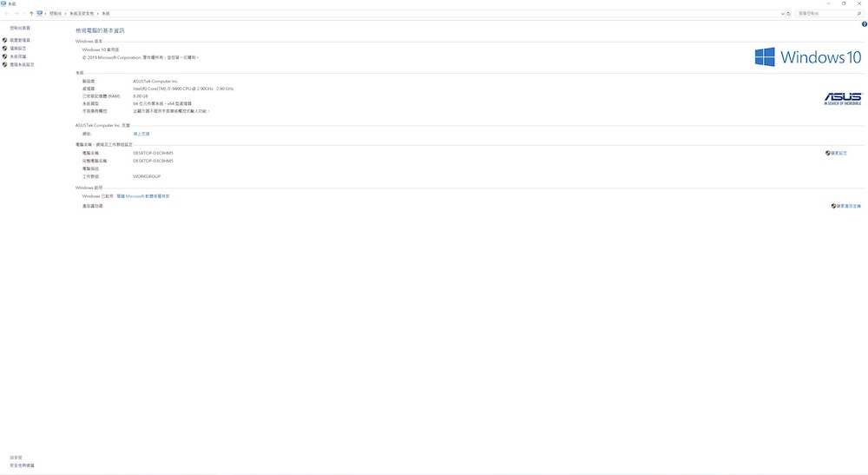
Task: Select the 8.00 GB installed RAM value
Action: 141,96
